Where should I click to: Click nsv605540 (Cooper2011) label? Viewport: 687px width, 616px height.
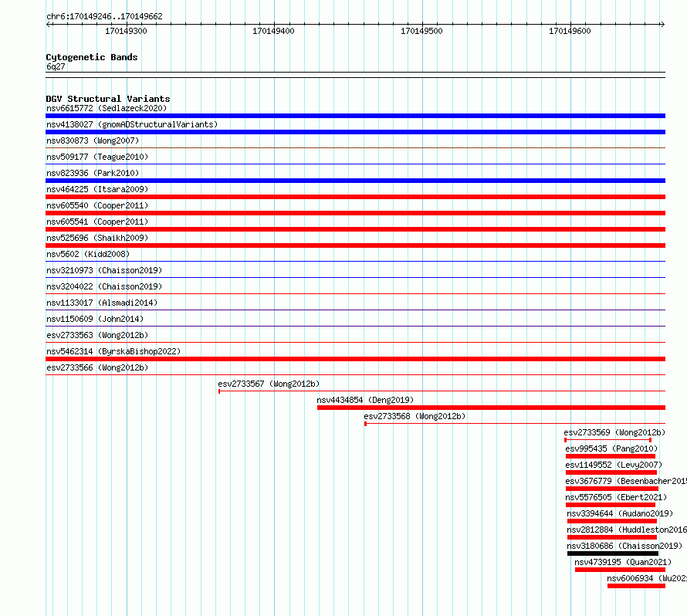pyautogui.click(x=97, y=205)
